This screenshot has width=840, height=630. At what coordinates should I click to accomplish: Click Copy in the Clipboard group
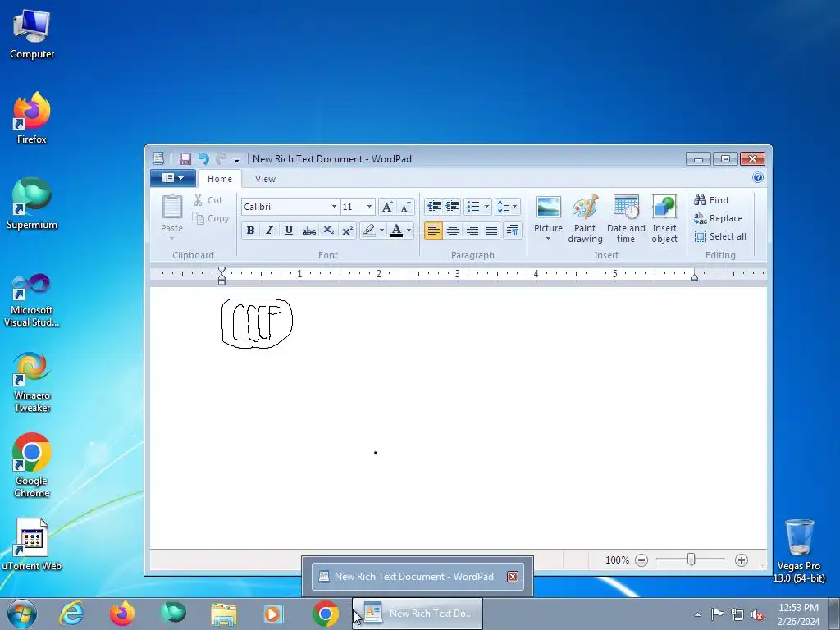click(x=211, y=218)
